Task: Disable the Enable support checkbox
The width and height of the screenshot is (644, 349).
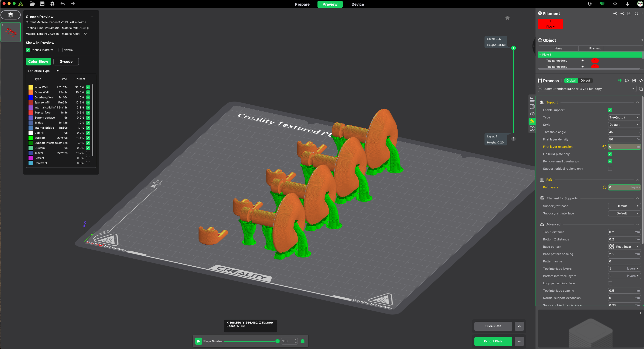Action: click(x=610, y=110)
